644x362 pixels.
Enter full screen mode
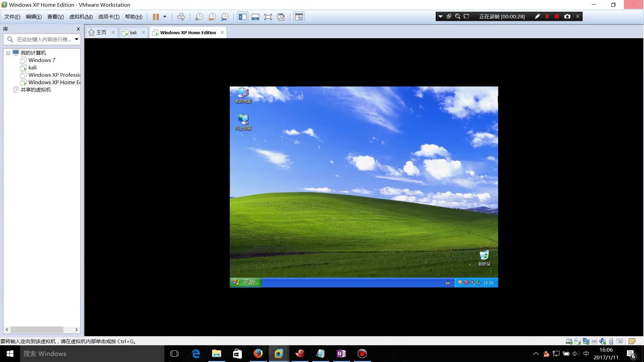click(x=268, y=17)
